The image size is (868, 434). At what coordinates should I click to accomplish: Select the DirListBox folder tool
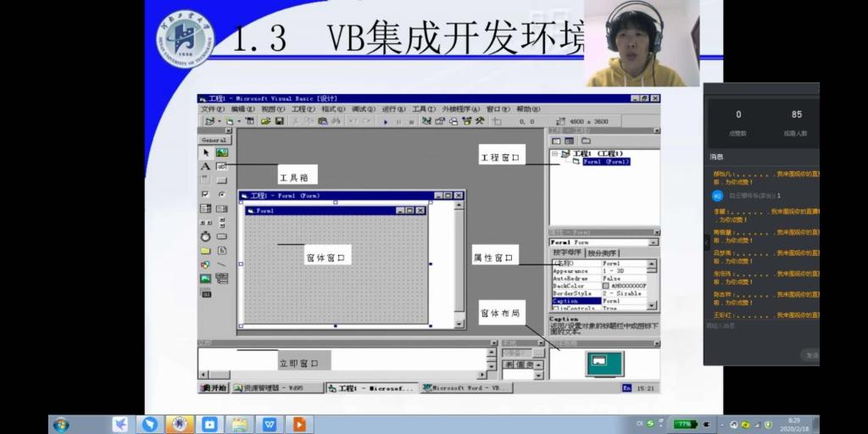click(205, 250)
